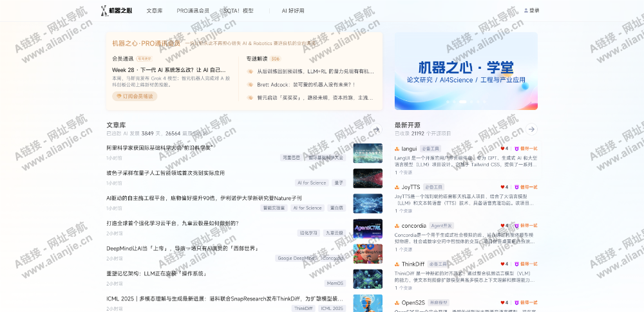This screenshot has height=312, width=644.
Task: Click thumbnail of the DeepMind article
Action: pyautogui.click(x=368, y=253)
